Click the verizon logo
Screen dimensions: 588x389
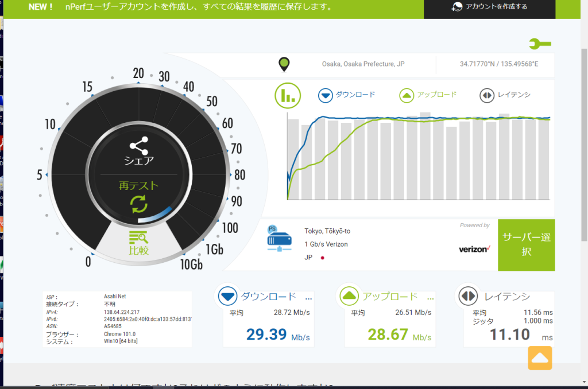(475, 249)
